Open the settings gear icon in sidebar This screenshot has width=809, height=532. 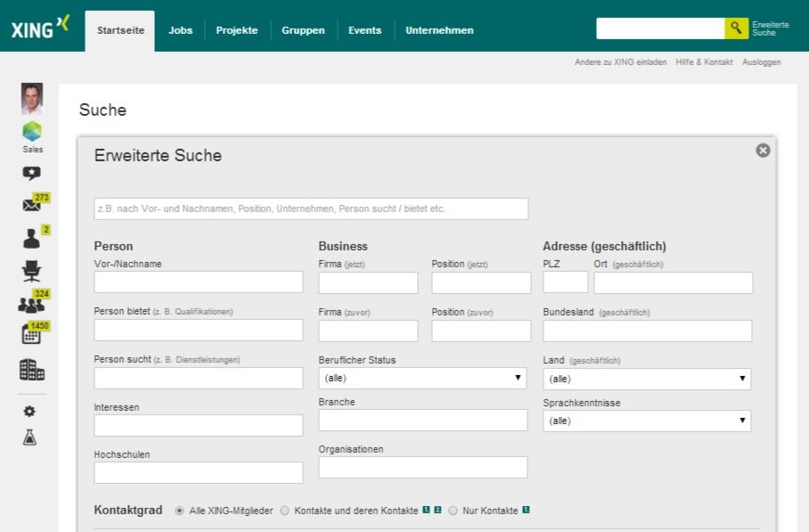[x=29, y=411]
